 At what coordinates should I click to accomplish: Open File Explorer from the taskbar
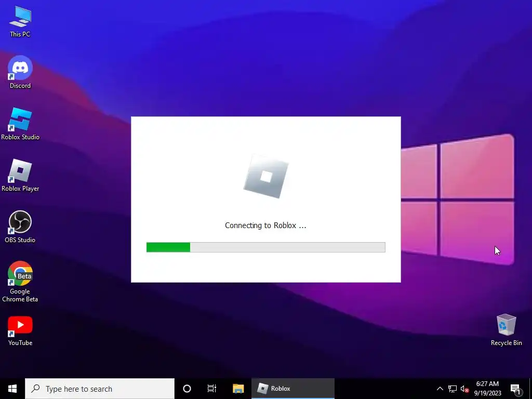pyautogui.click(x=238, y=389)
